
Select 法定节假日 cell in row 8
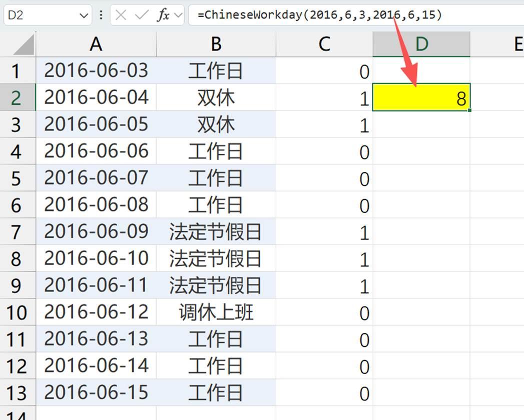coord(216,258)
